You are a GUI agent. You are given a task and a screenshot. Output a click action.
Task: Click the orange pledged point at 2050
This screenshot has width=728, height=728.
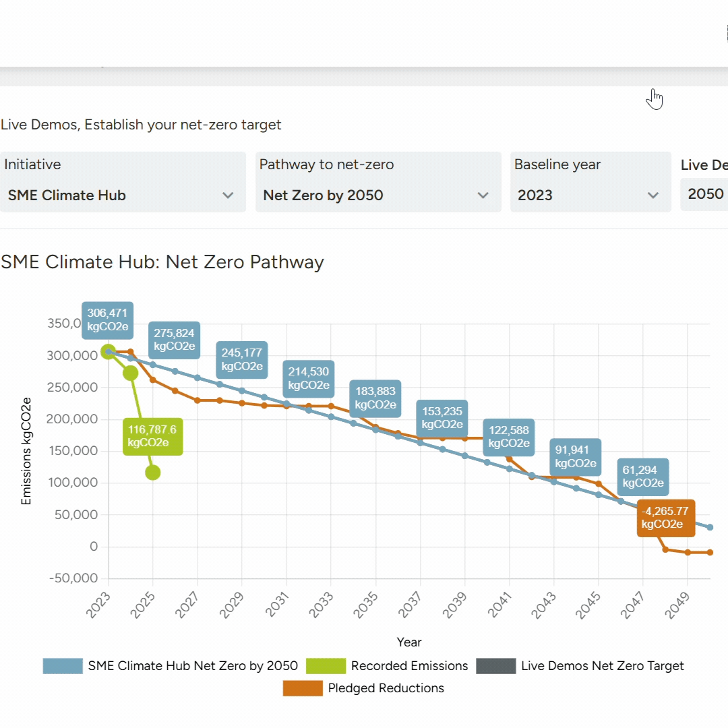point(710,553)
